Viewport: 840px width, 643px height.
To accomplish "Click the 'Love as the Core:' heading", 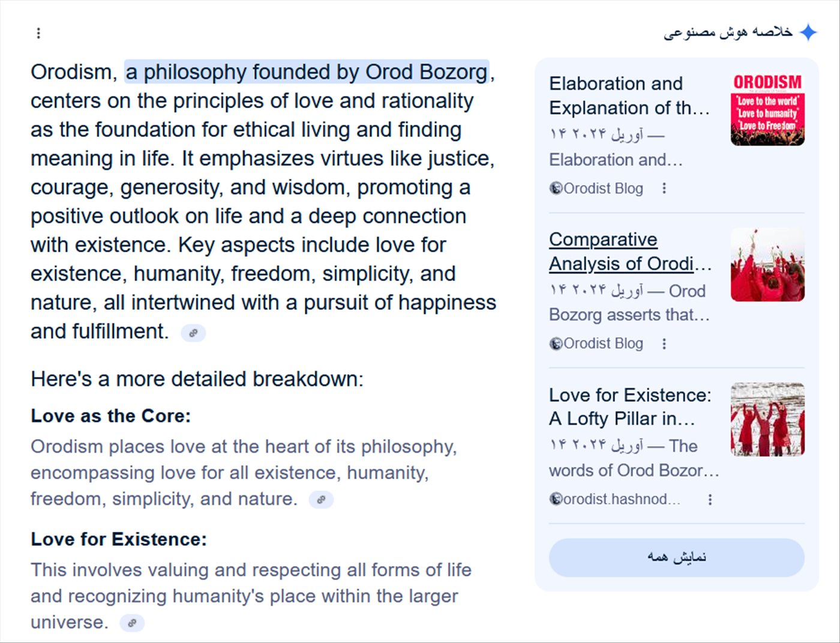I will click(x=110, y=416).
